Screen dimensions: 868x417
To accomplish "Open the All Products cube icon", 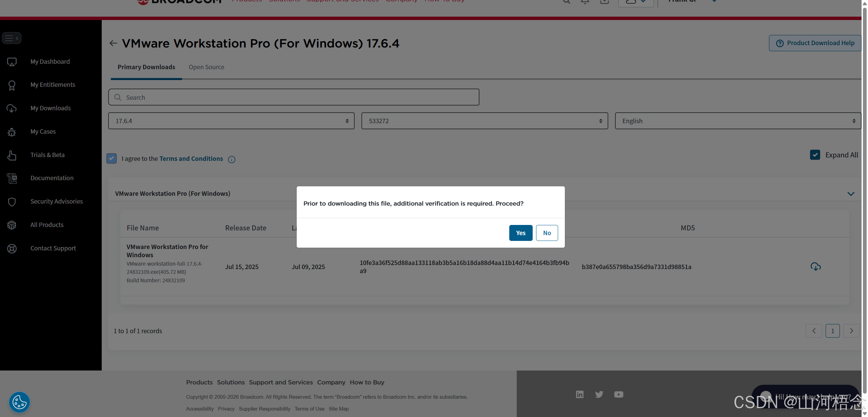I will (x=12, y=225).
